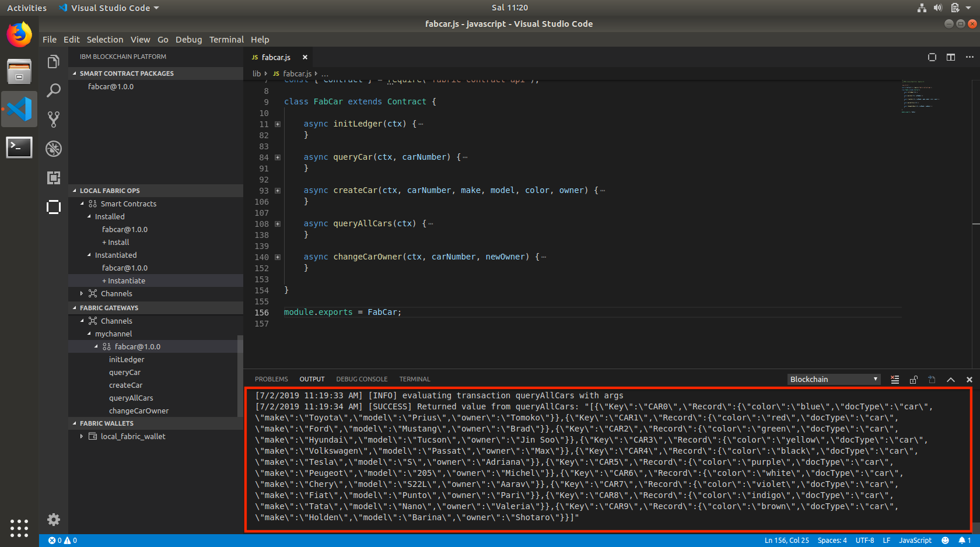Open Files manager from the Ubuntu dock
This screenshot has height=547, width=980.
tap(19, 72)
